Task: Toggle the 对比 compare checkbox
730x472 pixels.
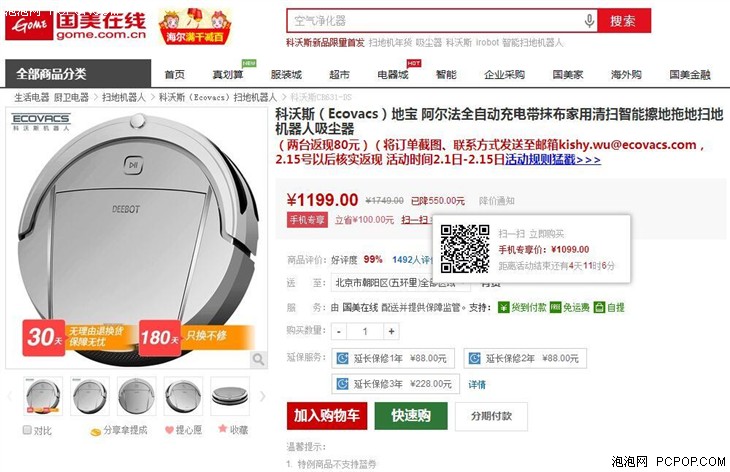Action: pos(27,430)
